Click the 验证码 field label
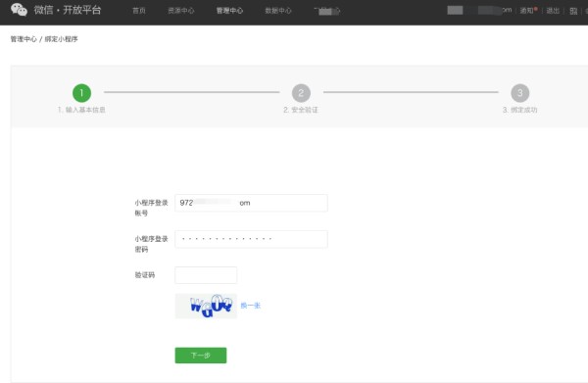This screenshot has width=588, height=383. pyautogui.click(x=145, y=275)
